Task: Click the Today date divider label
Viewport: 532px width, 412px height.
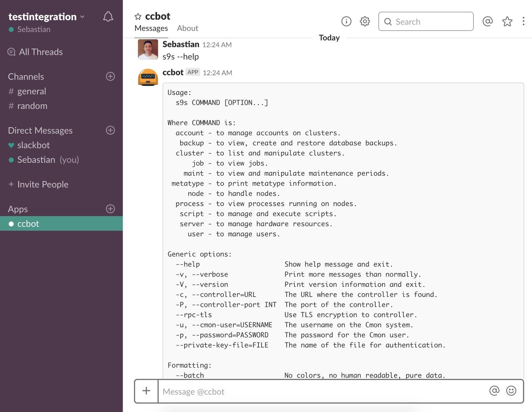Action: (329, 38)
